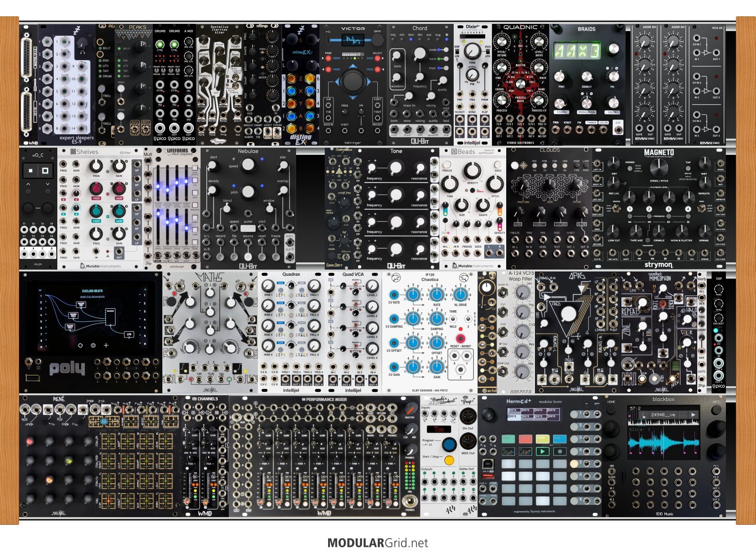Click the Victor waveform display
Viewport: 756px width, 553px height.
tap(353, 40)
